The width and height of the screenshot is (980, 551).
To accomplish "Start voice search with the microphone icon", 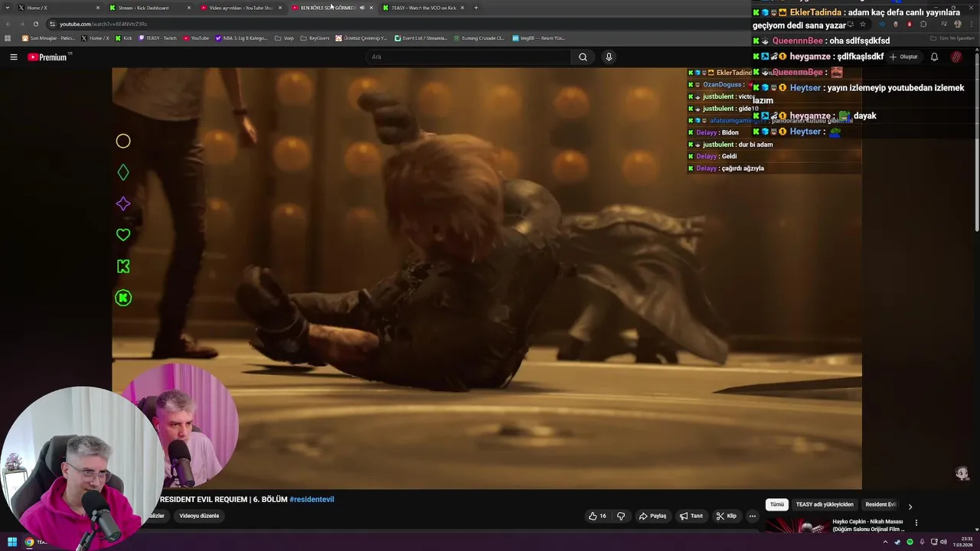I will 609,57.
